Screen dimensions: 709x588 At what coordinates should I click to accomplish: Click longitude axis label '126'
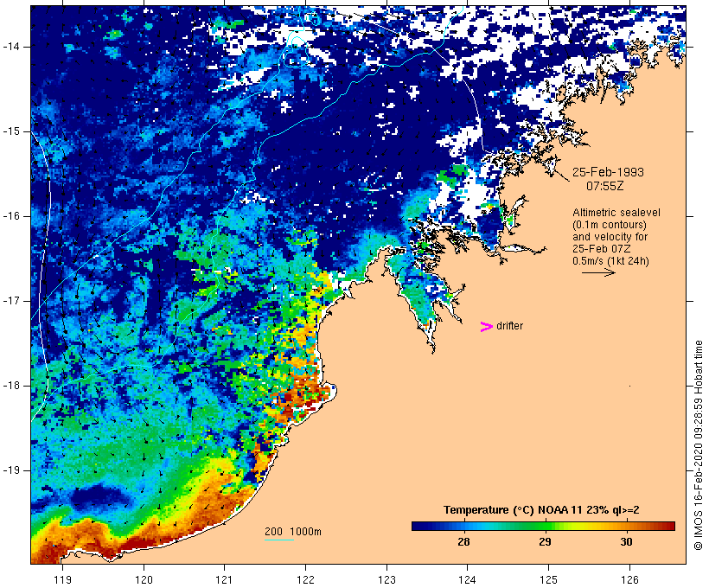pos(629,579)
